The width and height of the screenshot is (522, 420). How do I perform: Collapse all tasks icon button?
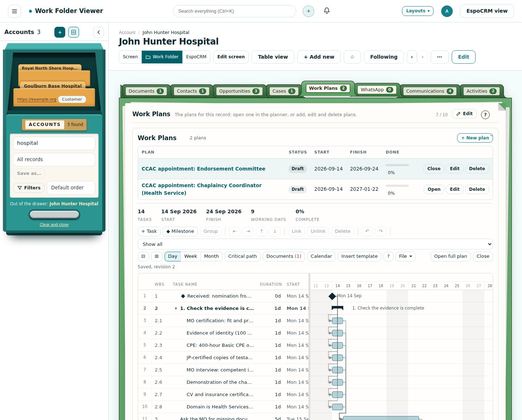[143, 256]
